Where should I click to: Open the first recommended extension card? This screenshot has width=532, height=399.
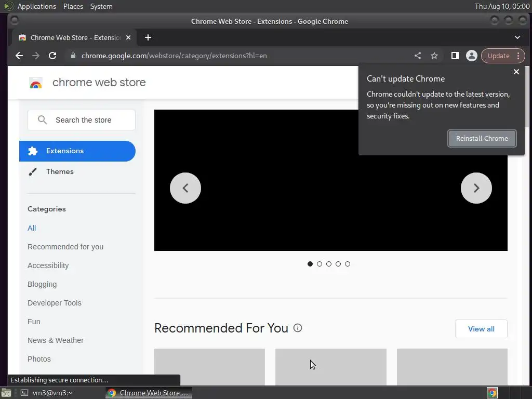click(x=209, y=367)
